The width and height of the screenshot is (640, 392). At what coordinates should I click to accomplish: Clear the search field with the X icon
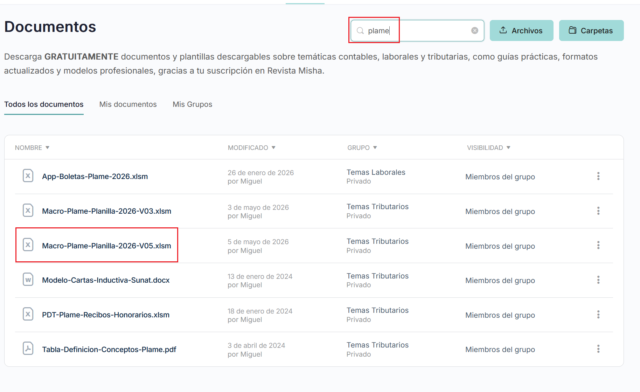pyautogui.click(x=474, y=31)
